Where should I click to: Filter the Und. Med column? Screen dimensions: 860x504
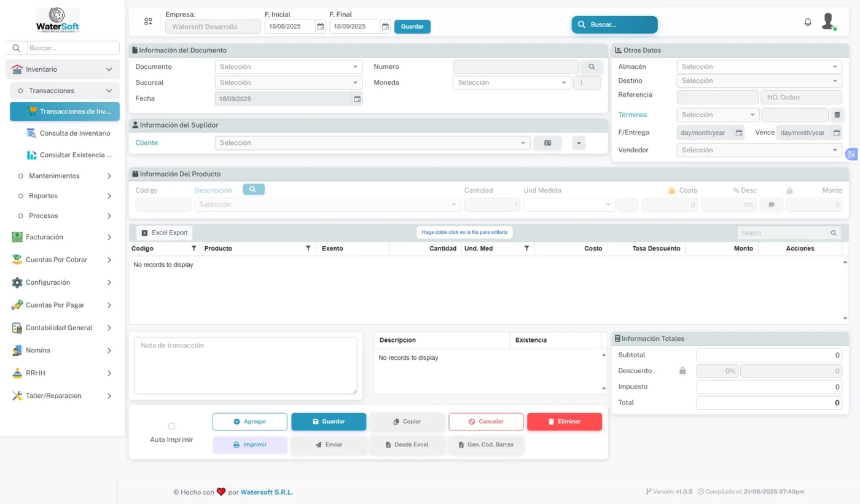(526, 249)
